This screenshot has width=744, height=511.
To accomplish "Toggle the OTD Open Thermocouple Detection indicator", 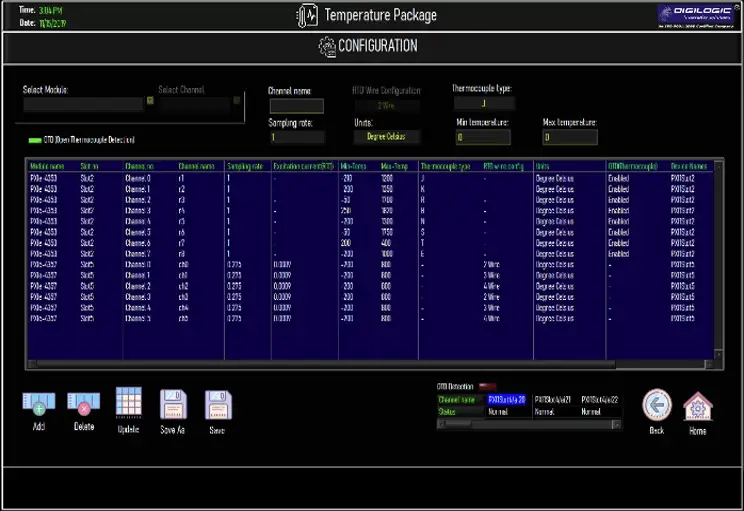I will 37,140.
